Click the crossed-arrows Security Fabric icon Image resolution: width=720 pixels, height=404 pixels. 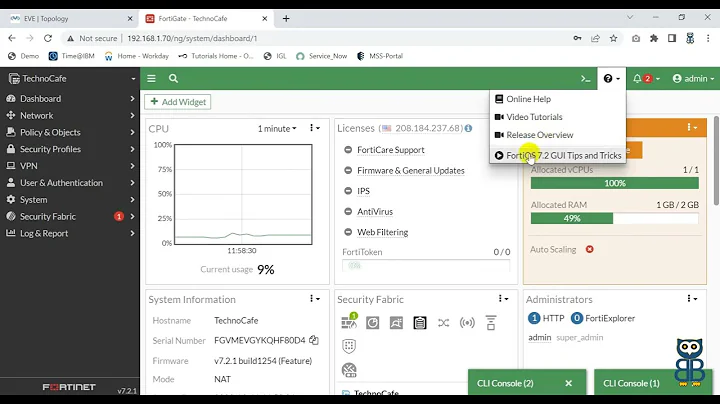[444, 323]
